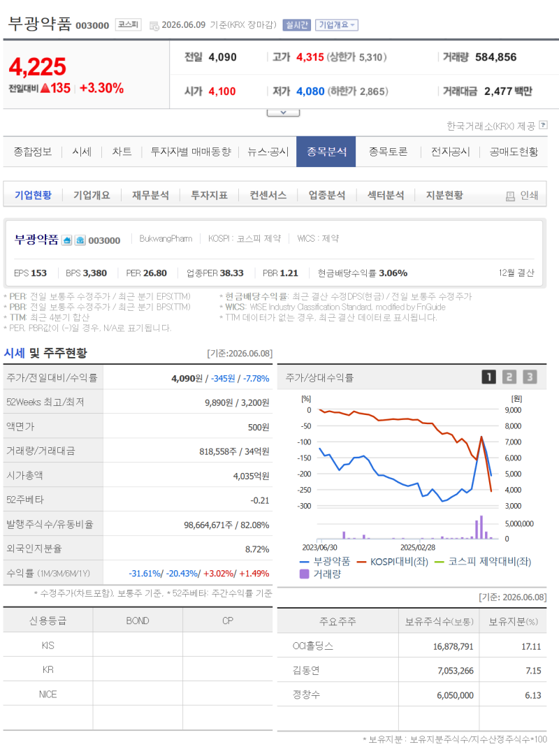Click the 코스피 market badge

[x=129, y=24]
